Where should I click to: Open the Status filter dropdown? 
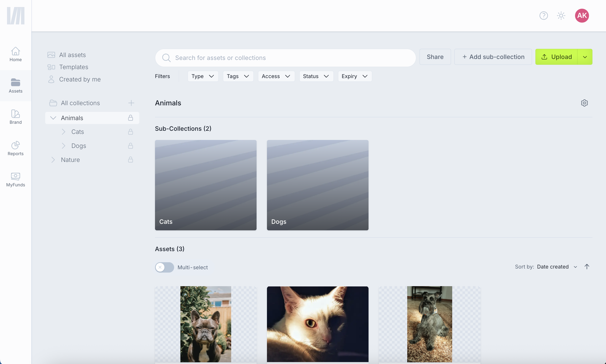pos(316,76)
